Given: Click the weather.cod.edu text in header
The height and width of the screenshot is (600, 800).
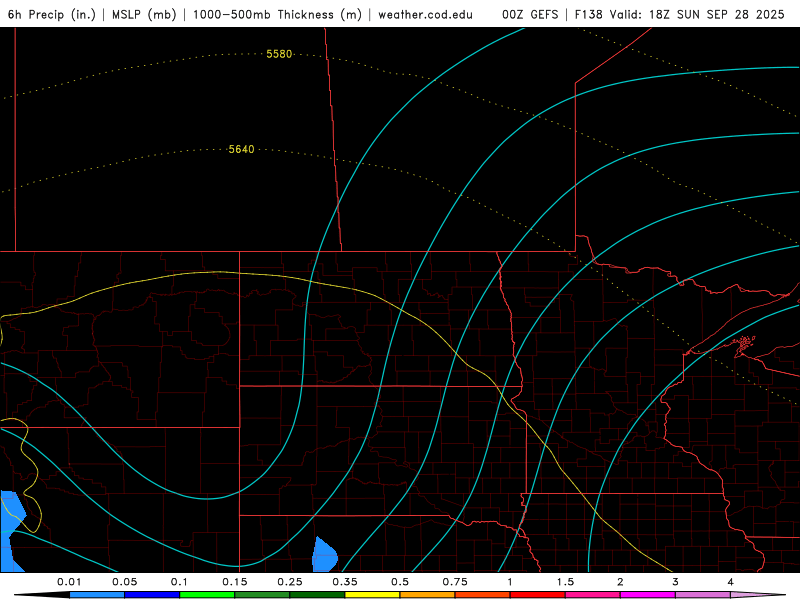Looking at the screenshot, I should 425,14.
